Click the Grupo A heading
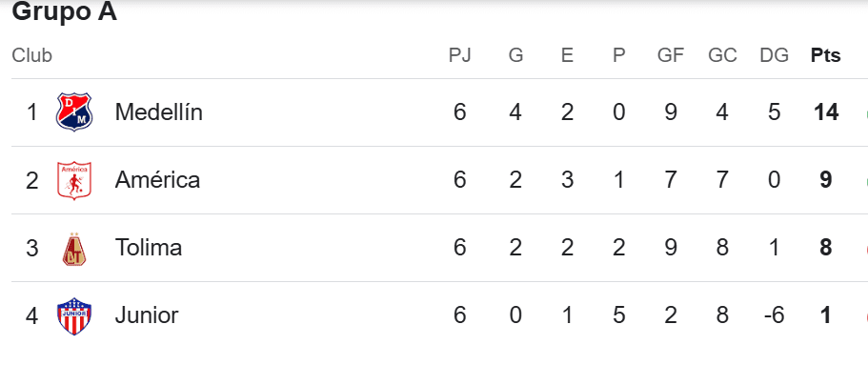Image resolution: width=868 pixels, height=365 pixels. click(x=64, y=11)
